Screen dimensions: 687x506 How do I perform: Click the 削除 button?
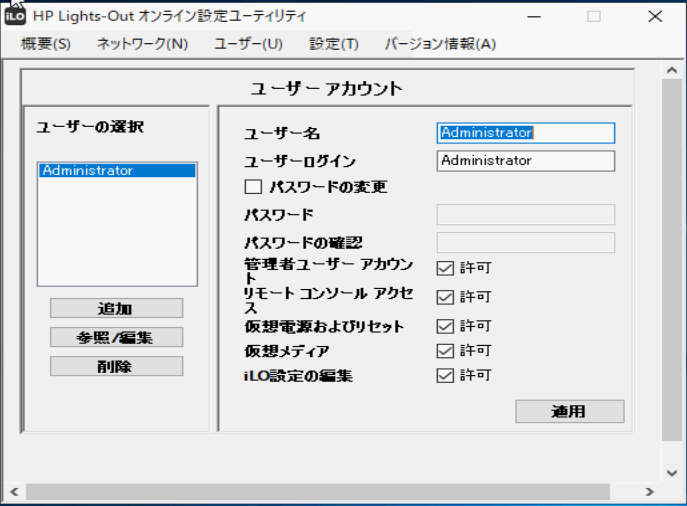click(117, 366)
